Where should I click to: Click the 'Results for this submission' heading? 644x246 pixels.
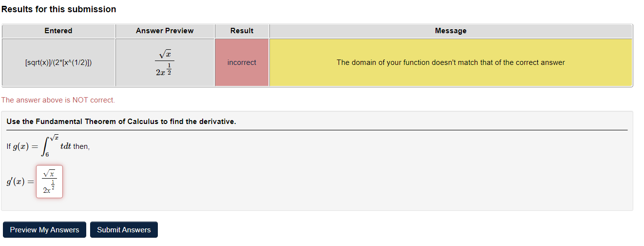pyautogui.click(x=58, y=9)
